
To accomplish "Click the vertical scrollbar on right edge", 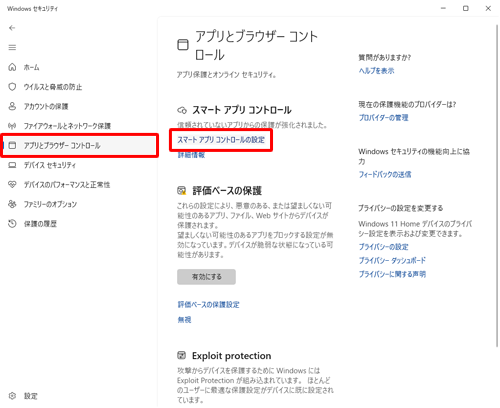I will click(496, 187).
